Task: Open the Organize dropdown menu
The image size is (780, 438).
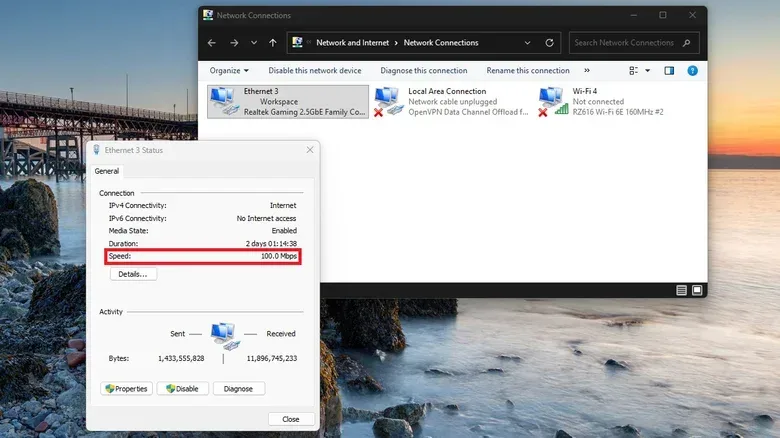Action: tap(229, 71)
